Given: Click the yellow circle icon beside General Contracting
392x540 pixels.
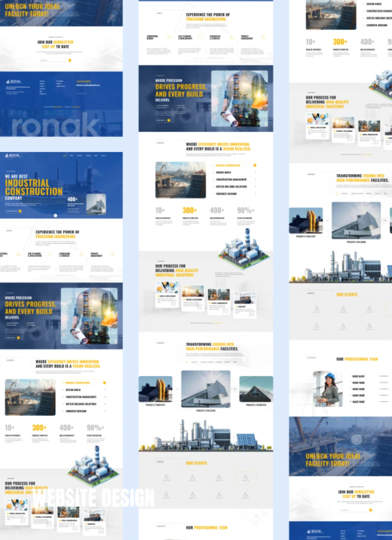Looking at the screenshot, I should click(255, 165).
